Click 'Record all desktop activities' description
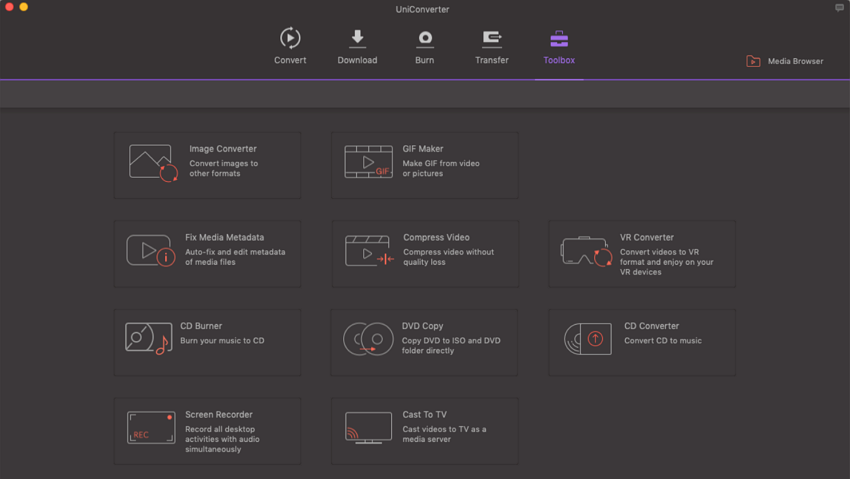The image size is (850, 479). pyautogui.click(x=222, y=439)
